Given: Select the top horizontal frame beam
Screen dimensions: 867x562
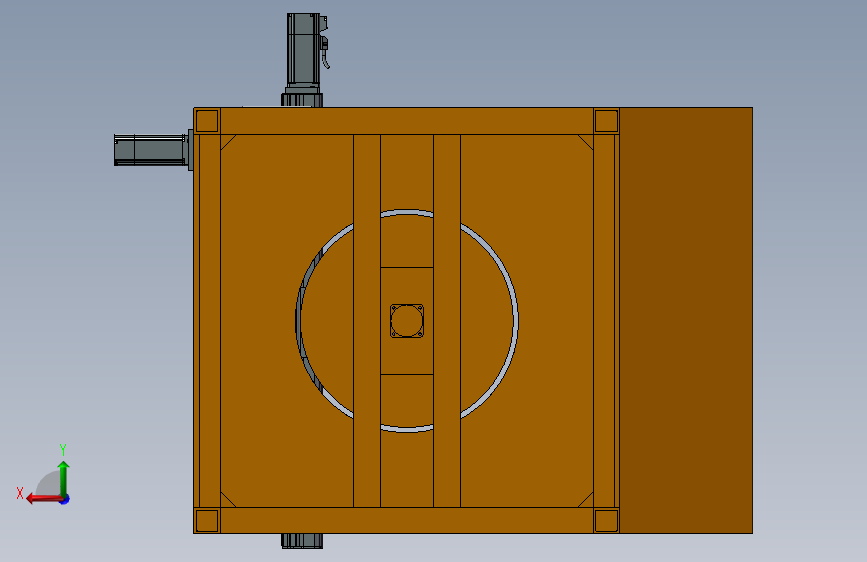Looking at the screenshot, I should tap(406, 121).
